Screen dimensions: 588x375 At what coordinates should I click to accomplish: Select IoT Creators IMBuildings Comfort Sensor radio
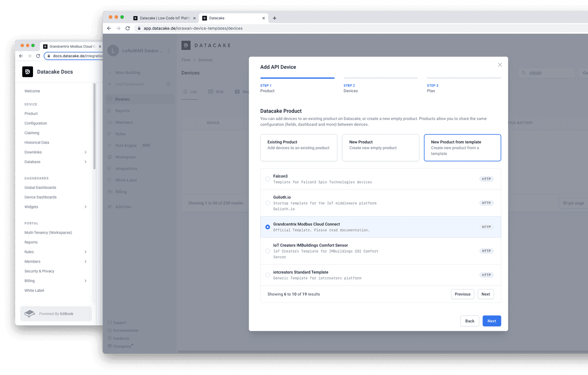(x=268, y=251)
